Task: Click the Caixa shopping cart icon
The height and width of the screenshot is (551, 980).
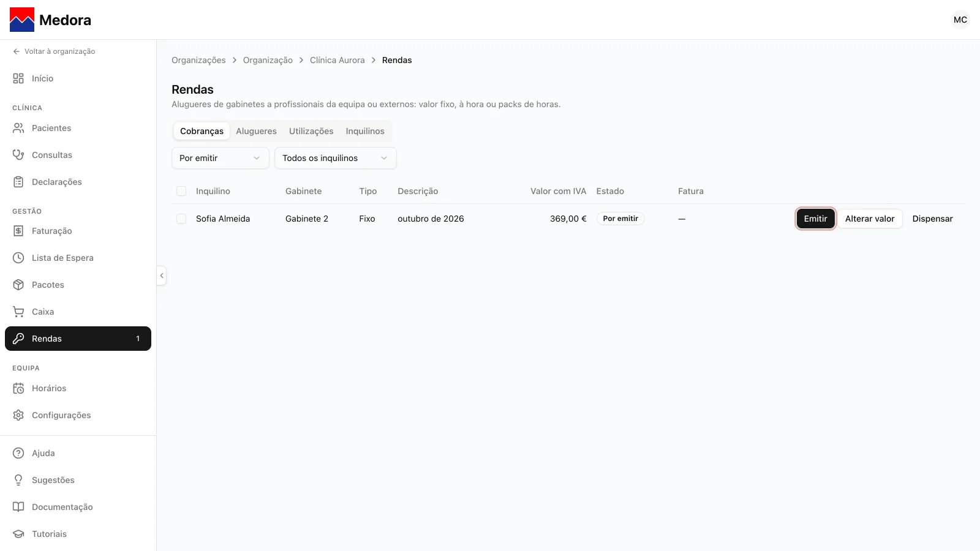Action: (x=18, y=312)
